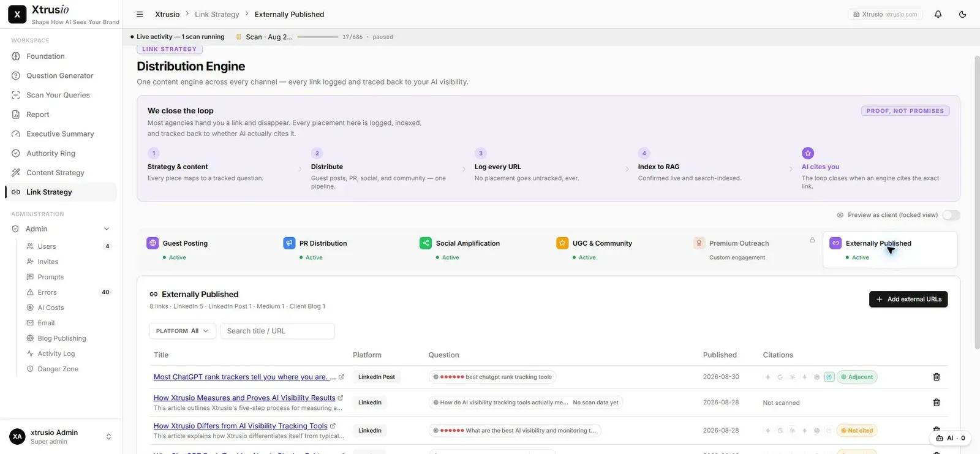Select the Guest Posting tab
This screenshot has width=980, height=454.
coord(207,249)
